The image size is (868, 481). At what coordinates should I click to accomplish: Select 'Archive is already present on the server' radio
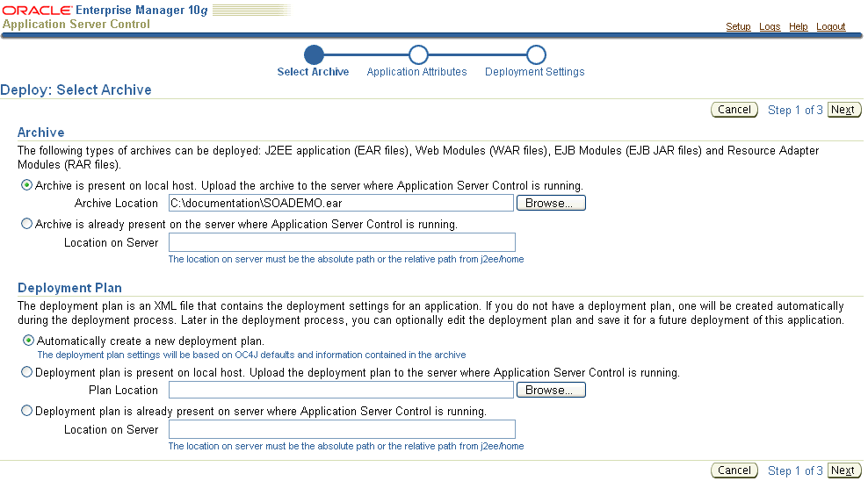tap(26, 224)
